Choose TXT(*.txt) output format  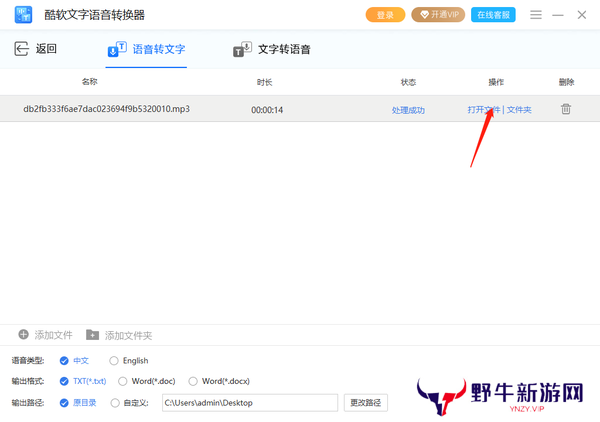click(x=64, y=381)
